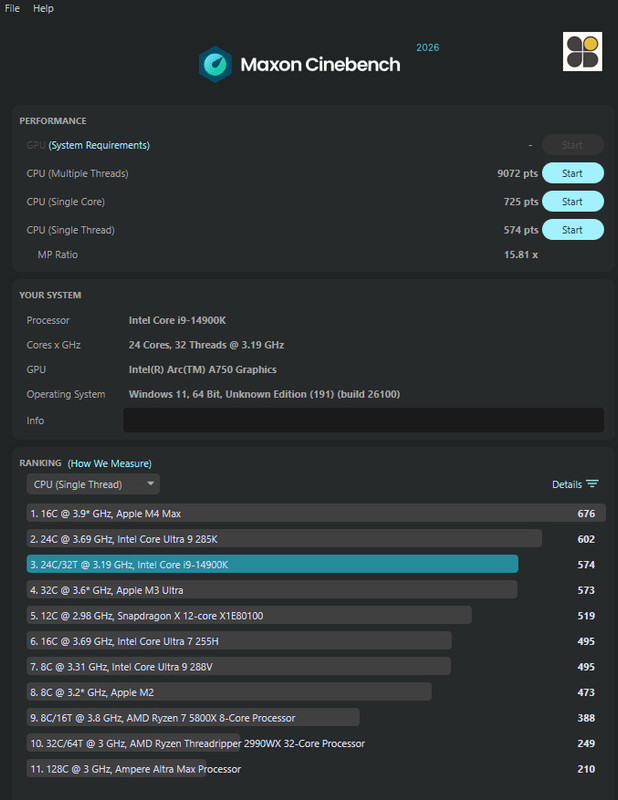Click the disabled GPU Start button
The height and width of the screenshot is (800, 618).
click(x=573, y=145)
